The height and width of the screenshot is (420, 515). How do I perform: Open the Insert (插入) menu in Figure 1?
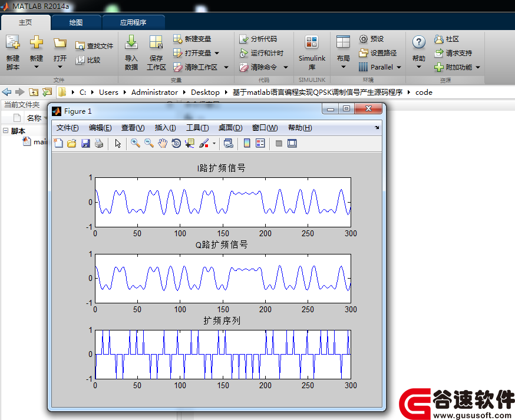[165, 128]
